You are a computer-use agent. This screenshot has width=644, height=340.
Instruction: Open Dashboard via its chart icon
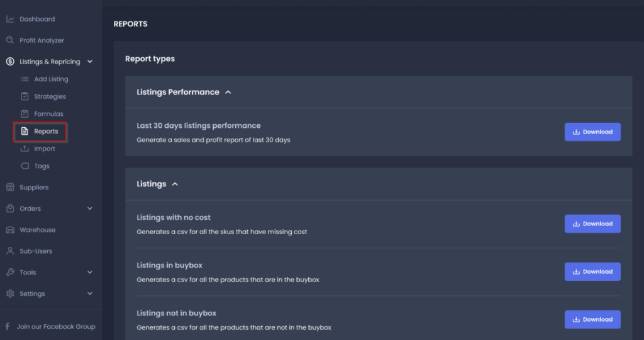tap(10, 20)
